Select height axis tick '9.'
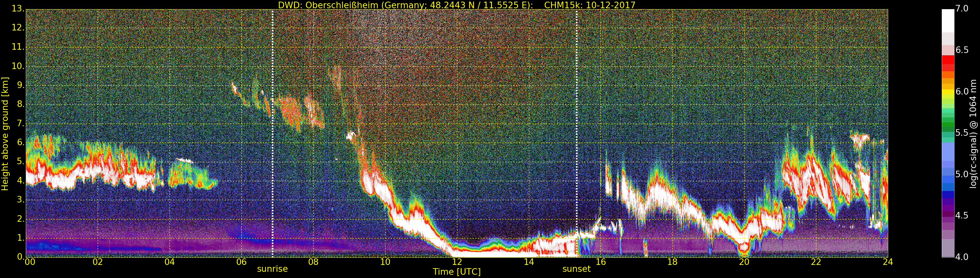Viewport: 980px width, 278px height. coord(20,85)
